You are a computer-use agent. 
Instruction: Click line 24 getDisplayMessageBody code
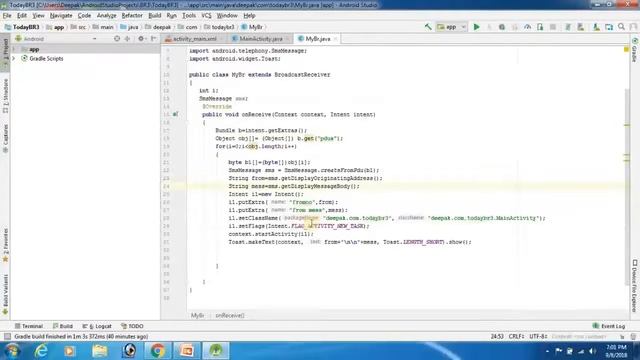tap(294, 186)
